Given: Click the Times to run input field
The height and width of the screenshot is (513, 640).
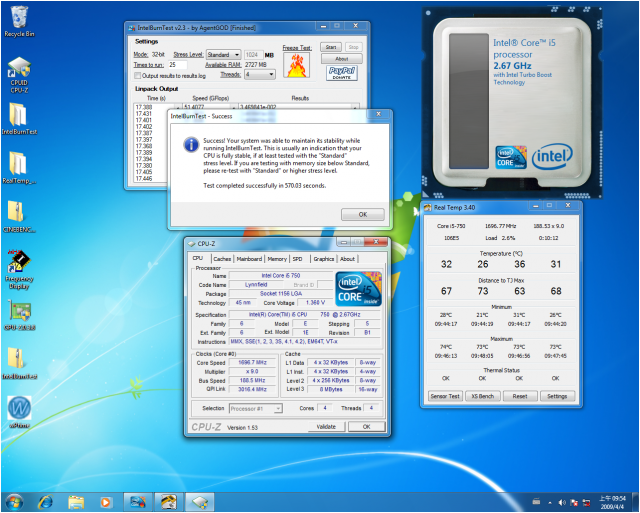Looking at the screenshot, I should click(x=177, y=65).
